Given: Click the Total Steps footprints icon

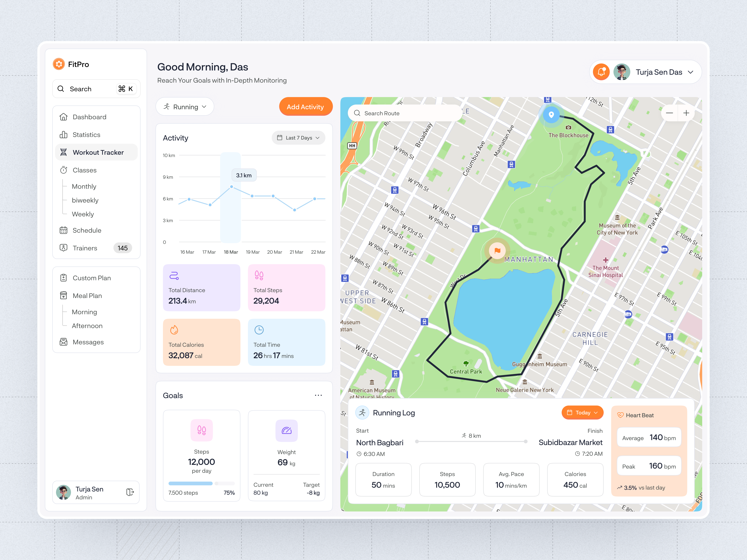Looking at the screenshot, I should (x=259, y=275).
